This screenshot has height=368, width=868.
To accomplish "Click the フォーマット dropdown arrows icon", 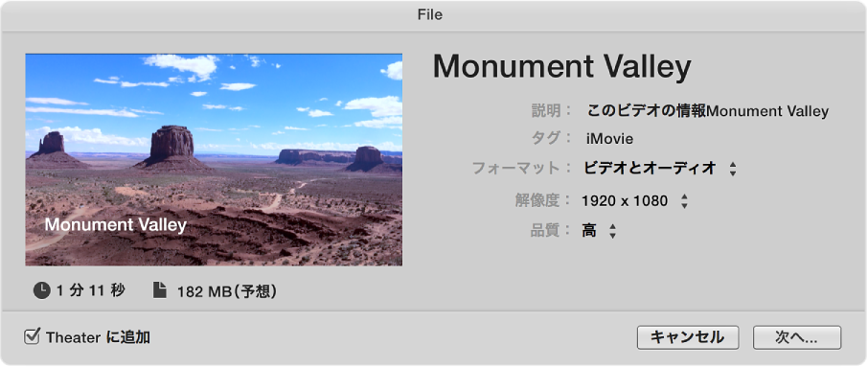I will point(733,169).
